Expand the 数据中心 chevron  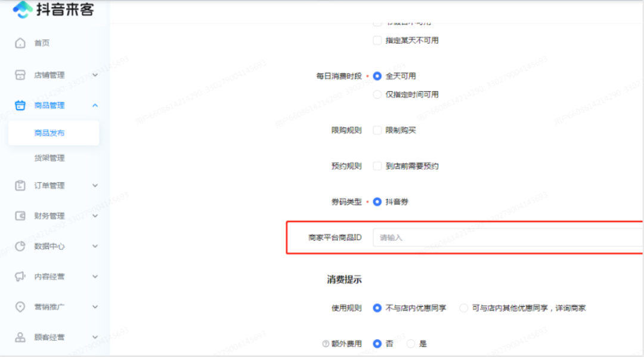point(95,246)
